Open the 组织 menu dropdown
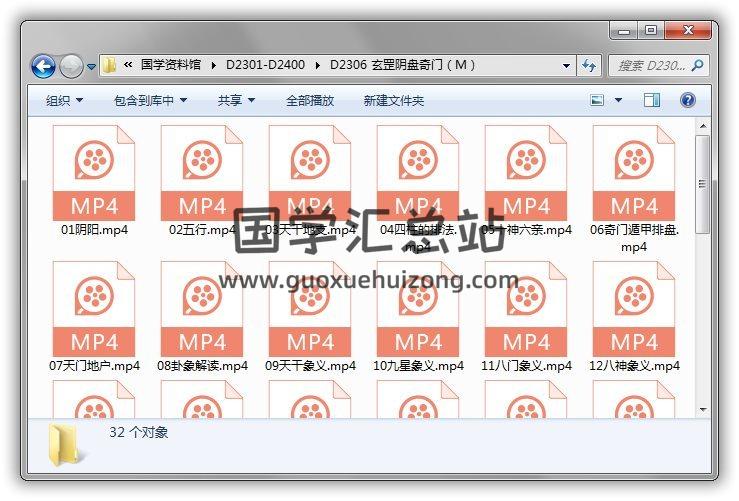 click(64, 100)
